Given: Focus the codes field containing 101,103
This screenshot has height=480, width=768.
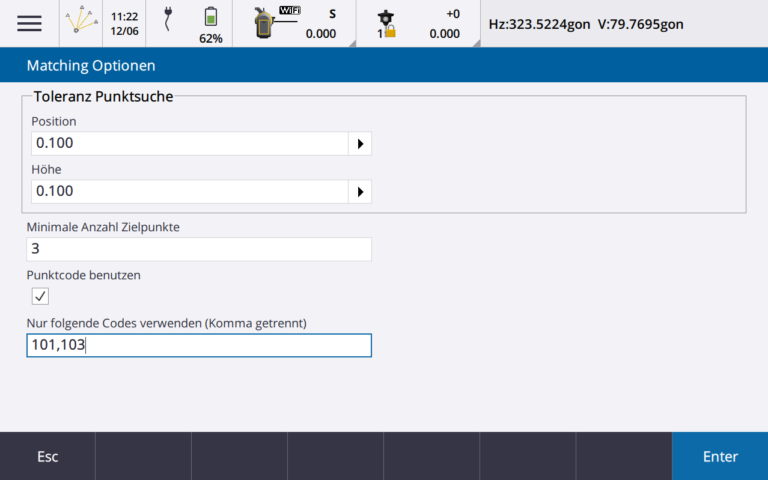Looking at the screenshot, I should tap(199, 345).
